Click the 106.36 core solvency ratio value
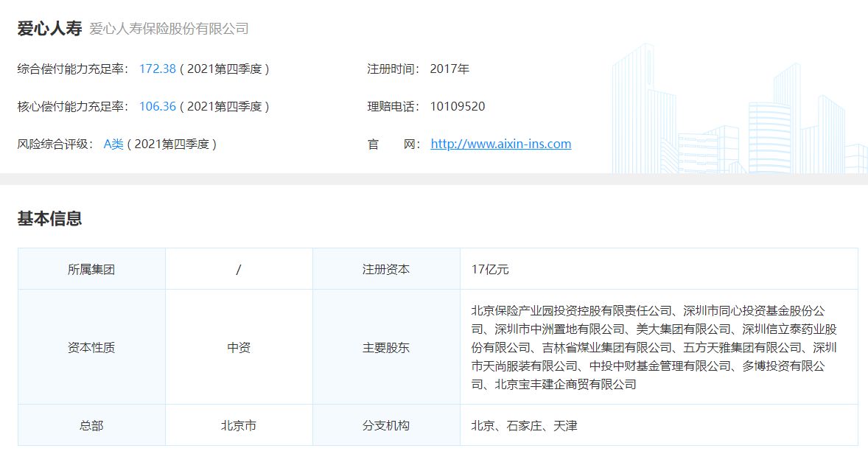868x454 pixels. point(158,107)
